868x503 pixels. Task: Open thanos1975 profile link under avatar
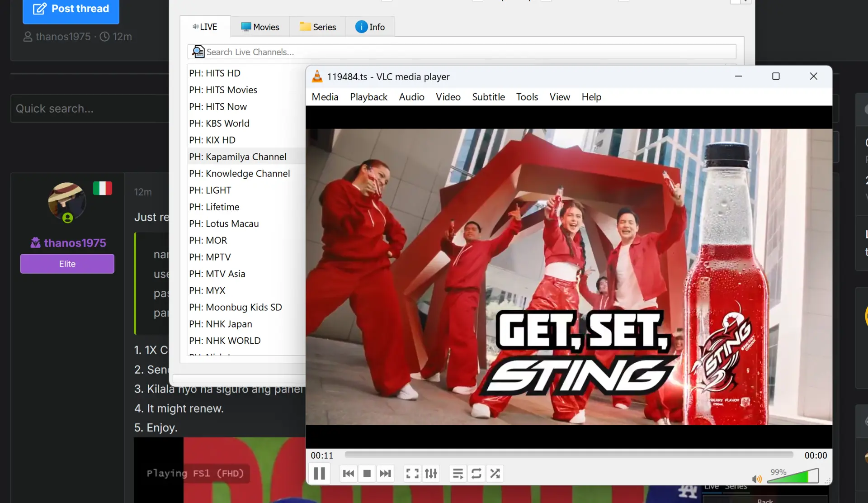tap(75, 243)
